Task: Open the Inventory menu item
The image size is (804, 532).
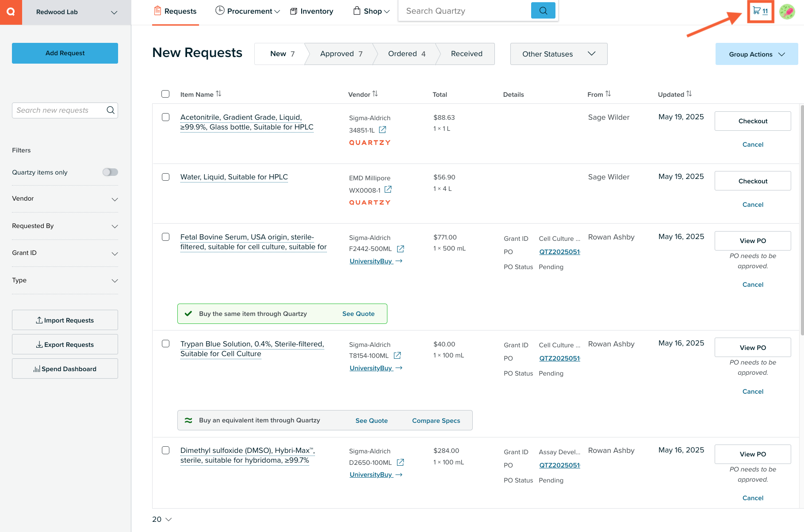Action: (x=312, y=11)
